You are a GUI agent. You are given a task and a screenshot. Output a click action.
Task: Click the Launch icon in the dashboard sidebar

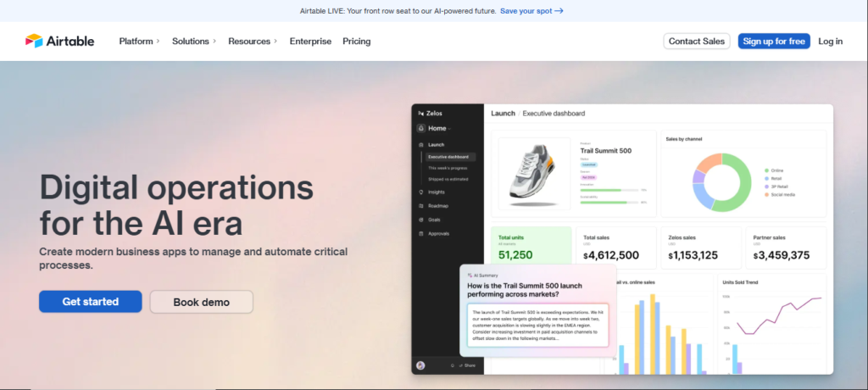pyautogui.click(x=421, y=145)
